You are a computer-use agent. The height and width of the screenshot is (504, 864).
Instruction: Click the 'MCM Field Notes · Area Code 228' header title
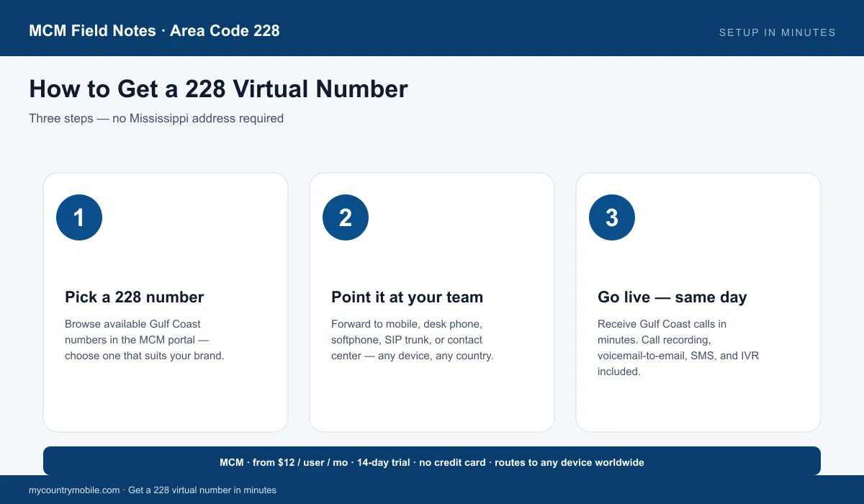(x=154, y=31)
